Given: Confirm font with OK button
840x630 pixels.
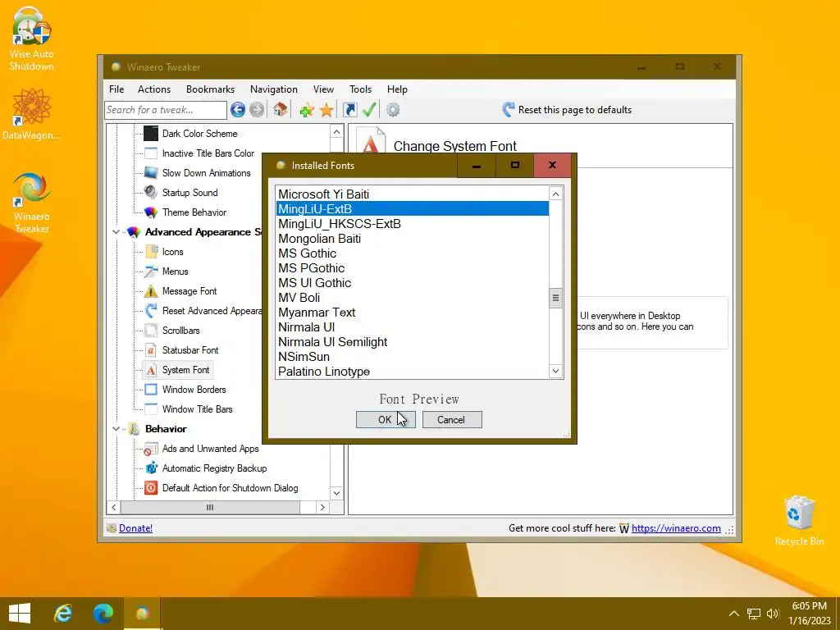Looking at the screenshot, I should coord(386,419).
